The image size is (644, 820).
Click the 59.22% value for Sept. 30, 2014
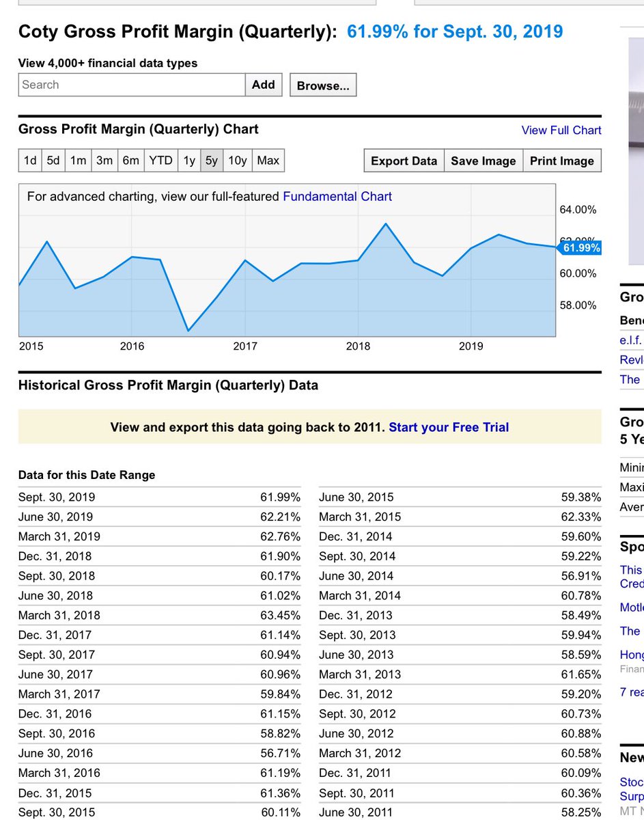coord(581,556)
